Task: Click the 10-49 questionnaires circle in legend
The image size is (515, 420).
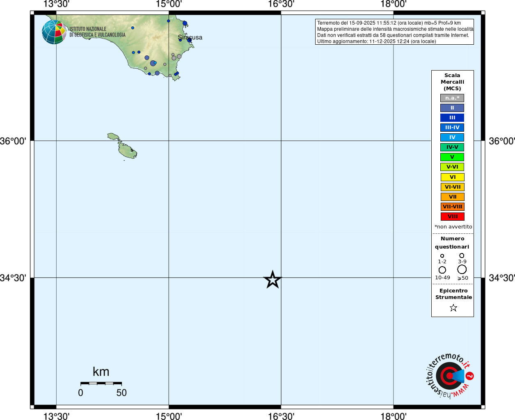Action: tap(442, 270)
